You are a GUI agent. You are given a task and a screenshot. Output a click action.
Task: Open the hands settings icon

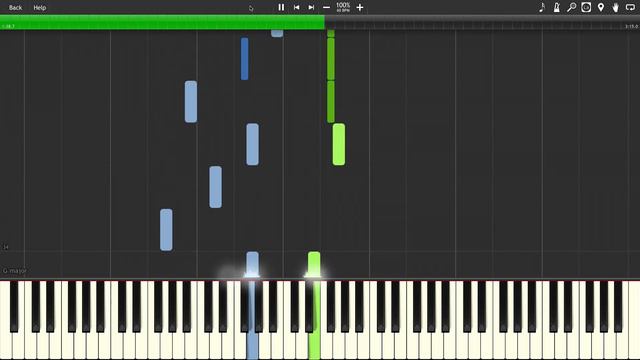click(616, 7)
